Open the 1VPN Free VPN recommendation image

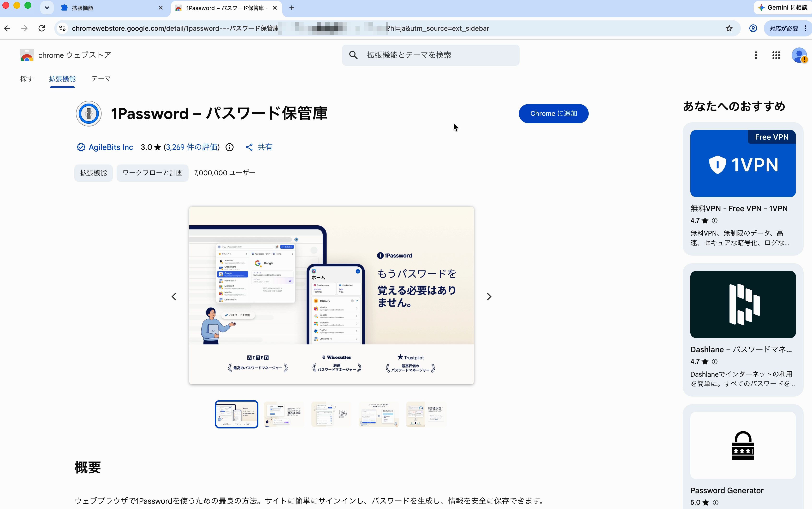pyautogui.click(x=743, y=163)
